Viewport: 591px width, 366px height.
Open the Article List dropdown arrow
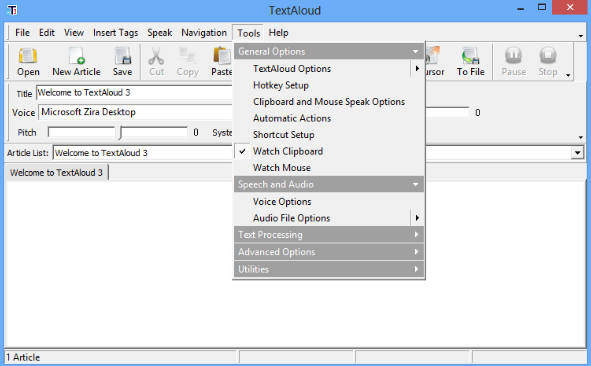pos(577,153)
